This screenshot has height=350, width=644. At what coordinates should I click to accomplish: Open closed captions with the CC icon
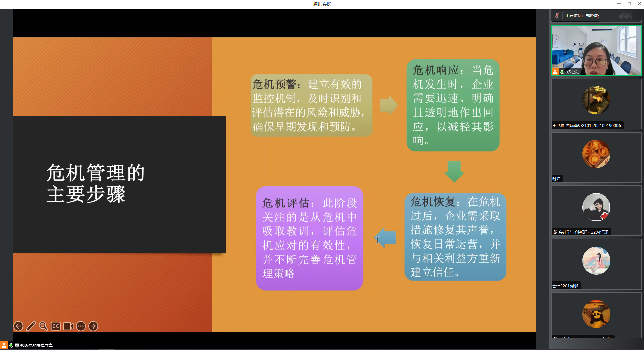coord(55,326)
